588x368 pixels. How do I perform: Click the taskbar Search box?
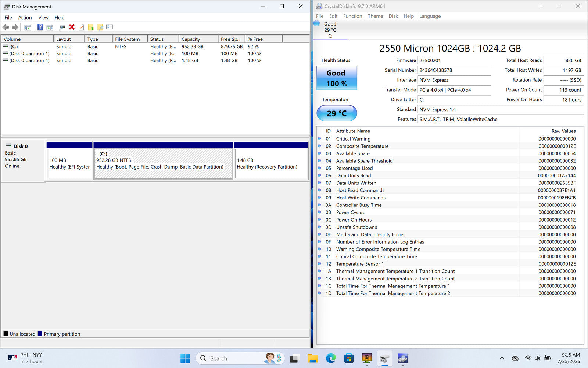coord(241,358)
